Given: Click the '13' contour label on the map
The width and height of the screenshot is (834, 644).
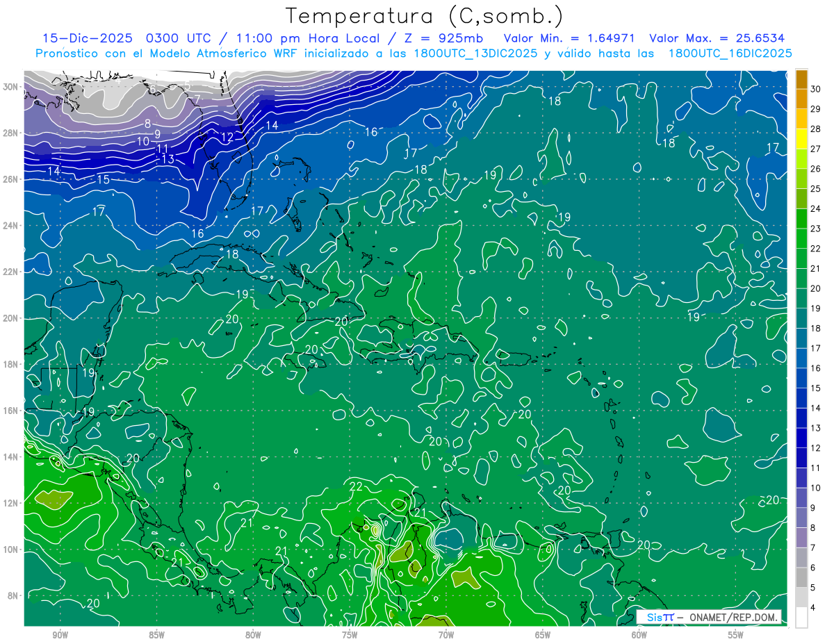Looking at the screenshot, I should tap(167, 159).
